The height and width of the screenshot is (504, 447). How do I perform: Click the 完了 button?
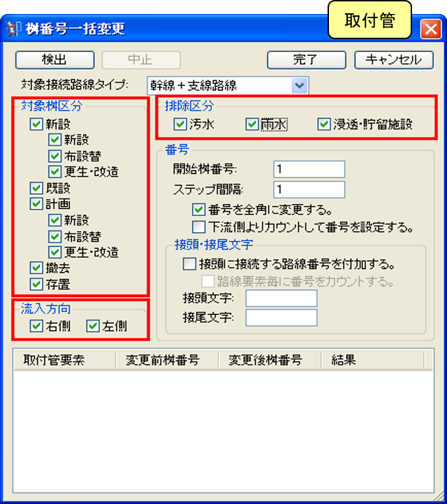click(307, 60)
